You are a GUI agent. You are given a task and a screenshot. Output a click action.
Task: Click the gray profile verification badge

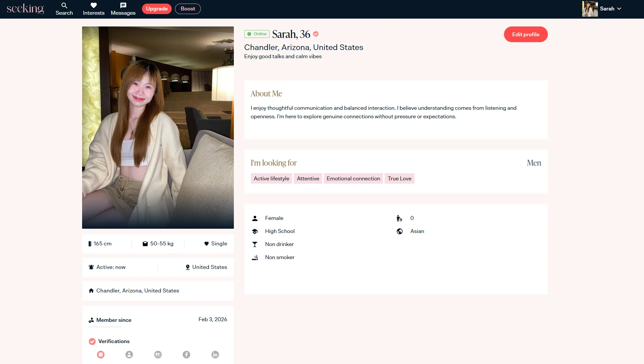[x=129, y=355]
